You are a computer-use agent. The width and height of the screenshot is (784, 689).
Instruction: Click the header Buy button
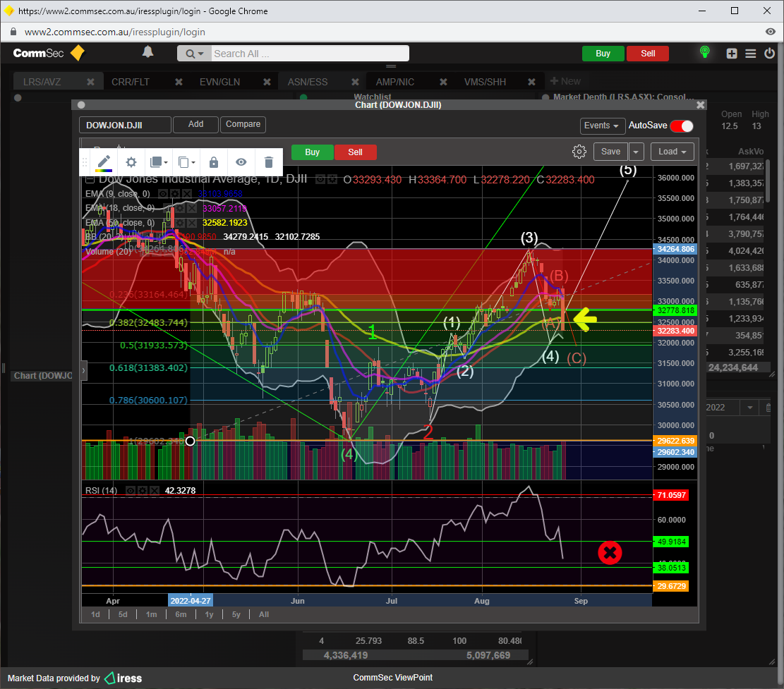tap(603, 54)
